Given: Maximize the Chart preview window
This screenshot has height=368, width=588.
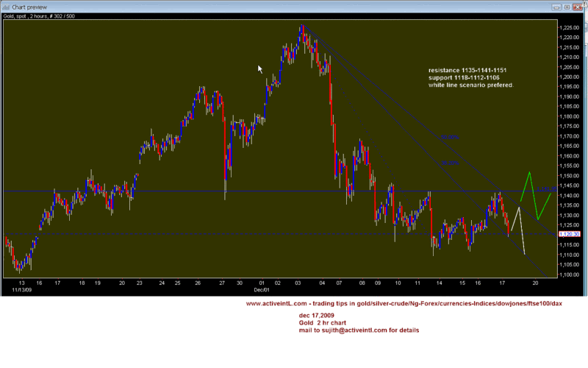Looking at the screenshot, I should [567, 7].
